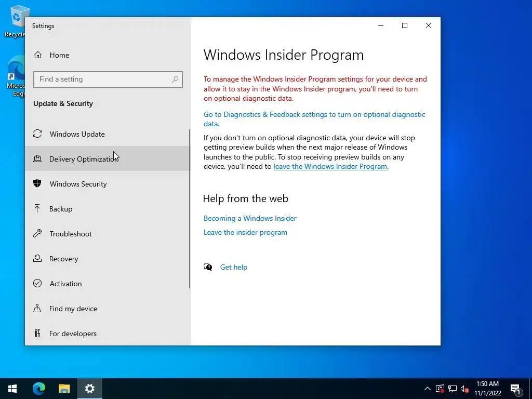Close the Settings window
Image resolution: width=532 pixels, height=399 pixels.
[429, 26]
